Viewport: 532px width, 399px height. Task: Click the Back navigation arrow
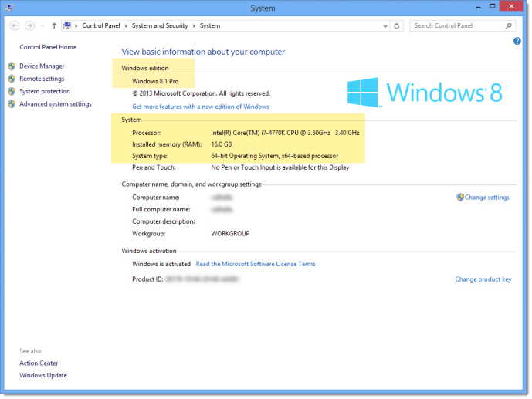point(15,25)
